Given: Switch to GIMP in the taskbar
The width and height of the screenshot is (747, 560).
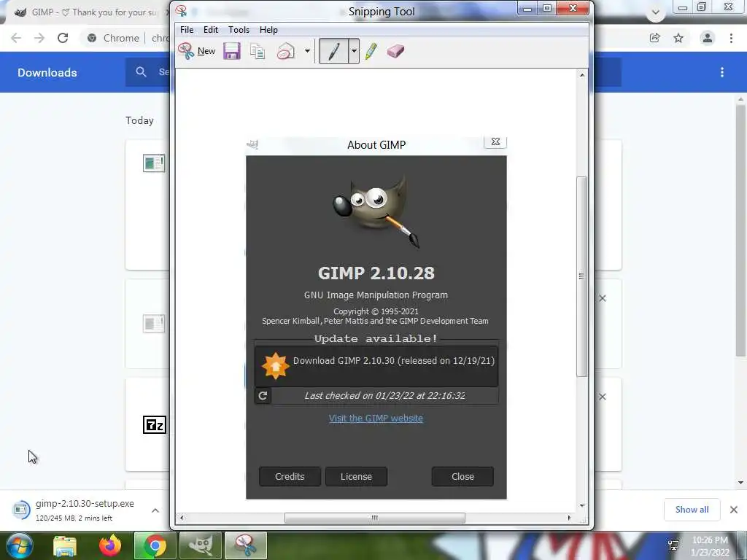Looking at the screenshot, I should (x=200, y=545).
